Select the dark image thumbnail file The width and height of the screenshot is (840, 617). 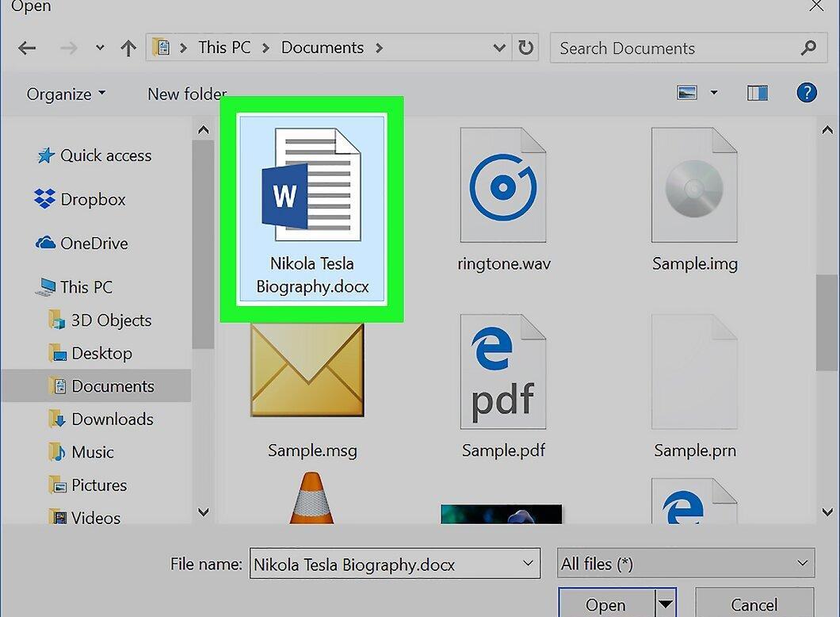pos(502,514)
